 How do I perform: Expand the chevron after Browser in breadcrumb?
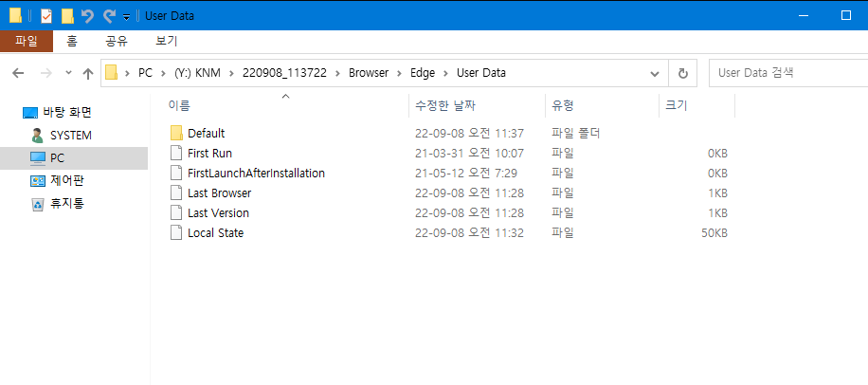tap(399, 73)
